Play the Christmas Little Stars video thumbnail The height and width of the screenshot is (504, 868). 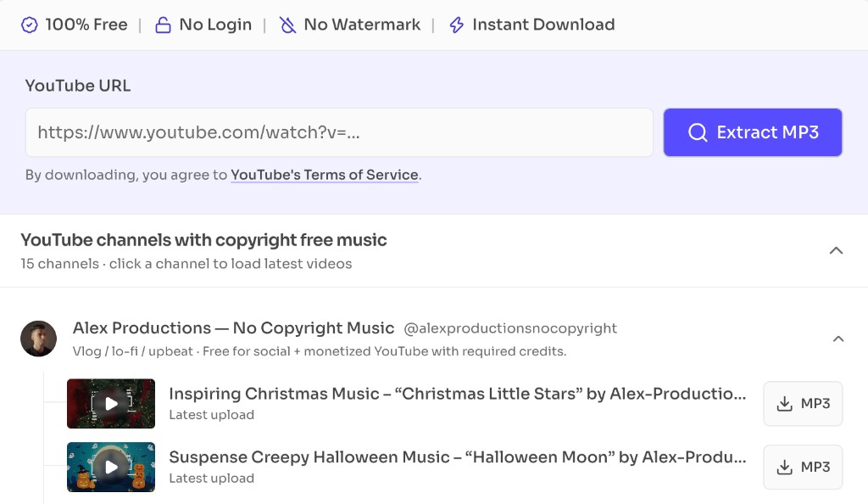coord(111,404)
